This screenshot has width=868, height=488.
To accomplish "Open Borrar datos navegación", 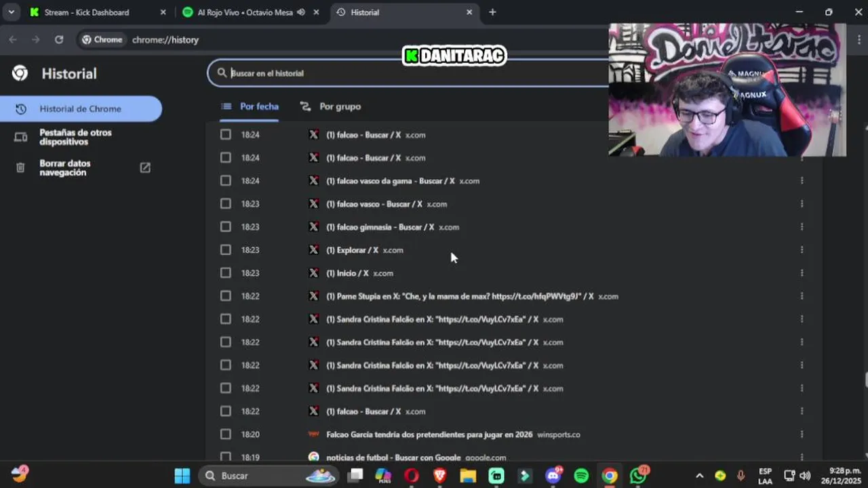I will 65,168.
